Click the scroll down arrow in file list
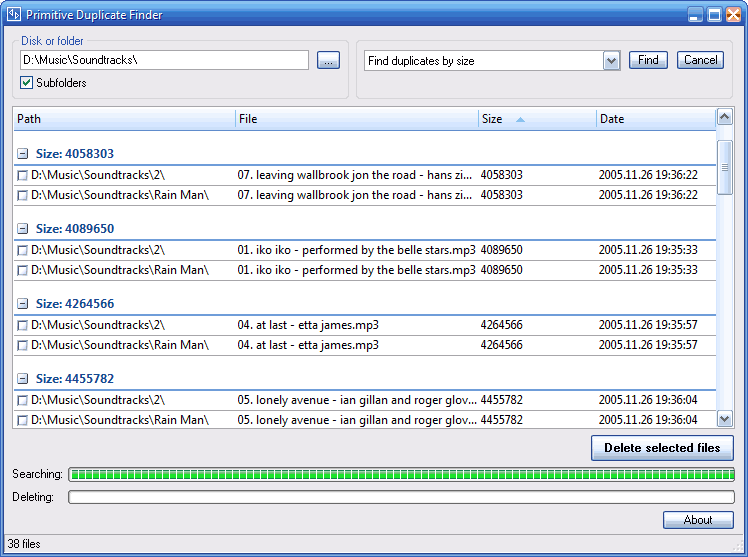 [725, 419]
